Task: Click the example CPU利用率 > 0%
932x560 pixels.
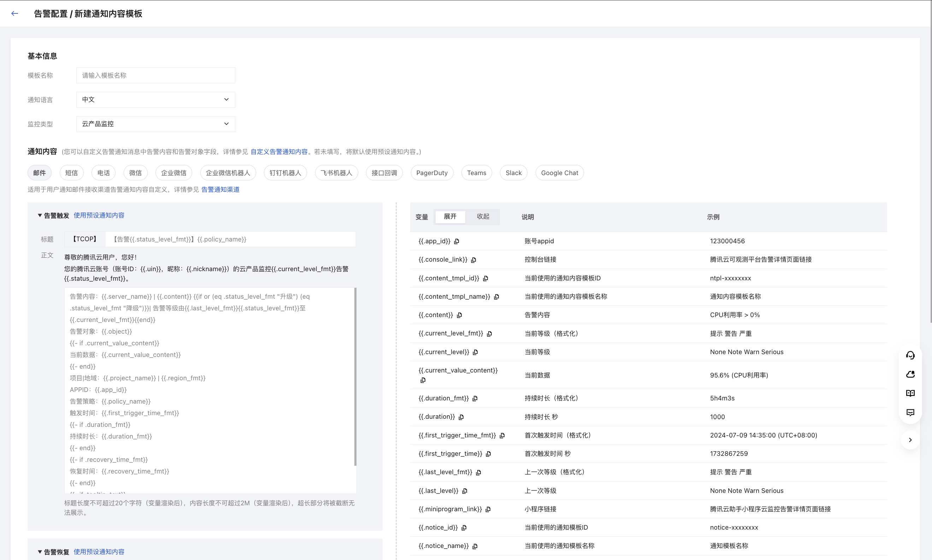Action: point(735,315)
